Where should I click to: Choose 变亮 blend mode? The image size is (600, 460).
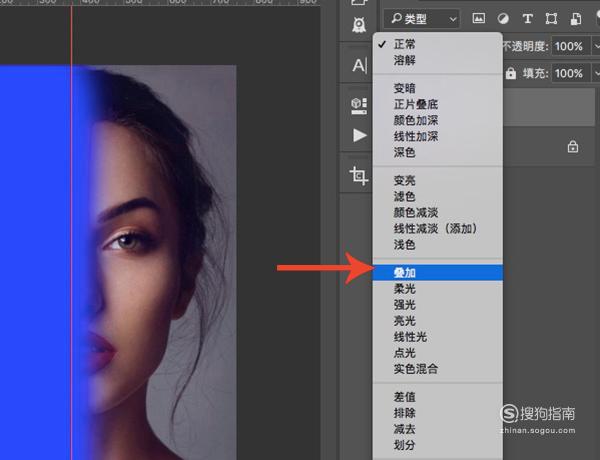tap(437, 180)
